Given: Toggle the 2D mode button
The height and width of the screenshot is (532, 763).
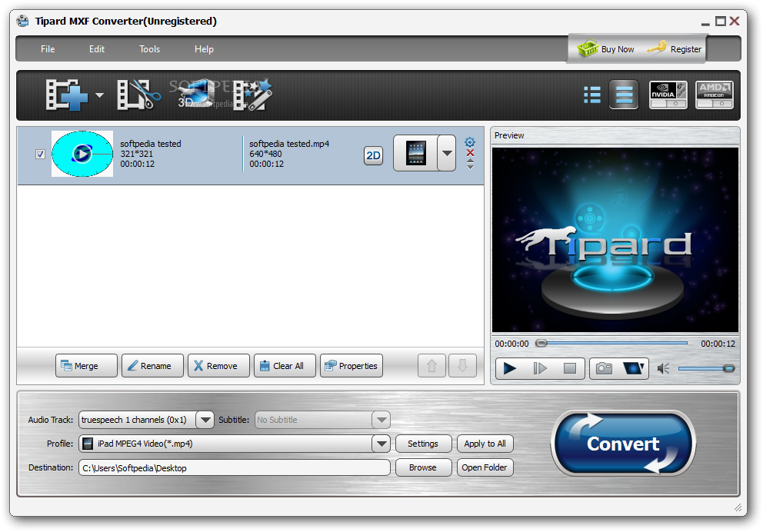Looking at the screenshot, I should click(x=373, y=155).
